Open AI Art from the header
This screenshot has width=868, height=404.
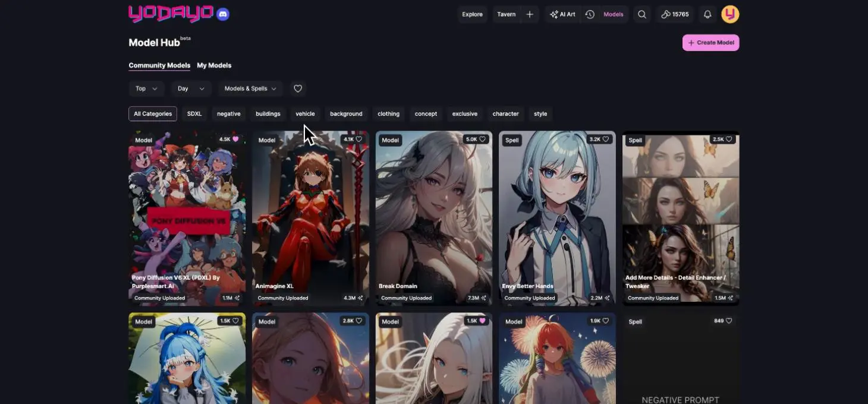click(x=562, y=14)
